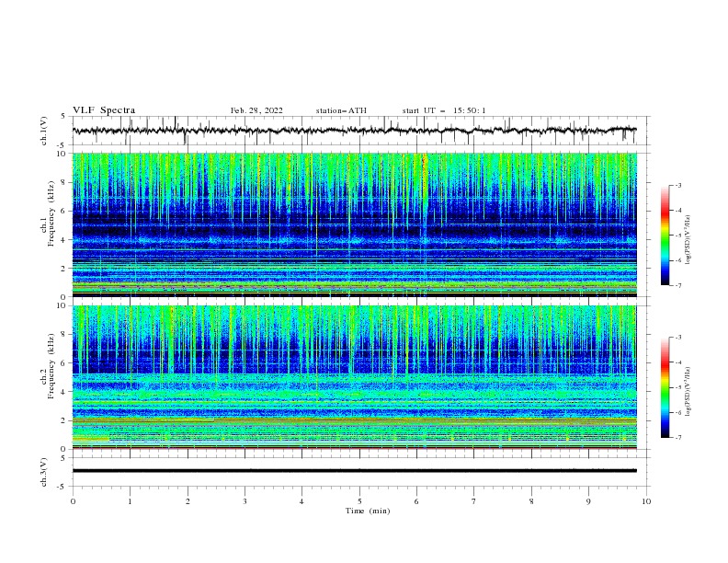Click the "-3" label on ch.2 color bar
This screenshot has height=563, width=728.
point(677,338)
